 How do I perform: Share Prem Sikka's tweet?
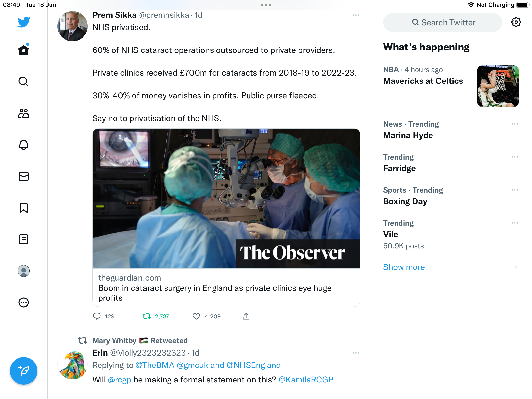pos(246,316)
